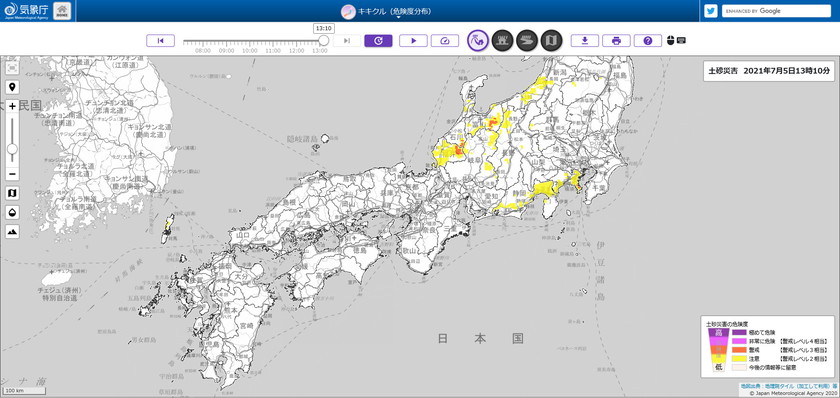Open the base map selection button
The width and height of the screenshot is (840, 398).
12,193
